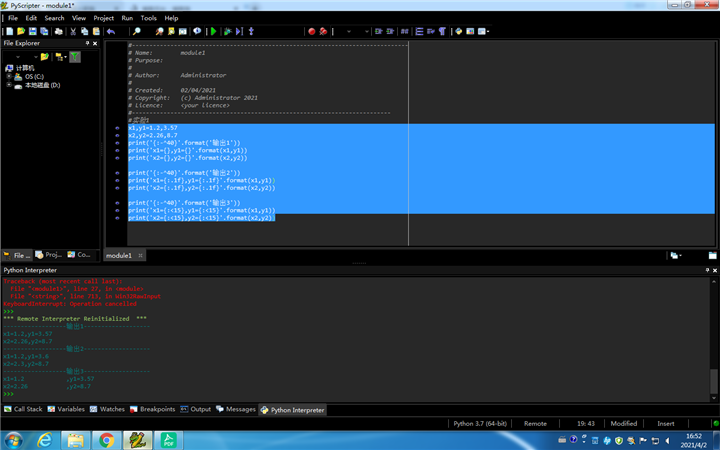720x450 pixels.
Task: Click the Save All toolbar icon
Action: (x=44, y=31)
